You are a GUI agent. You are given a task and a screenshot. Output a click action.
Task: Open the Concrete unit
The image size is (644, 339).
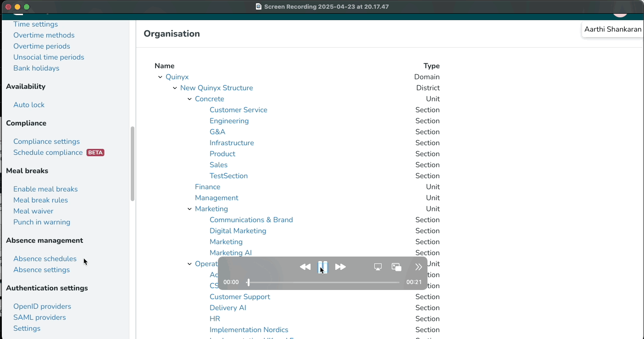[x=210, y=99]
